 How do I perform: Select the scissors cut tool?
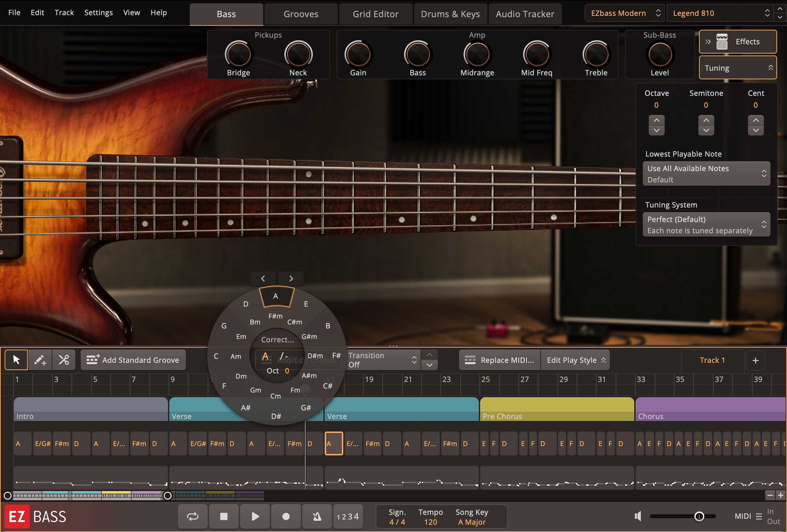click(64, 360)
